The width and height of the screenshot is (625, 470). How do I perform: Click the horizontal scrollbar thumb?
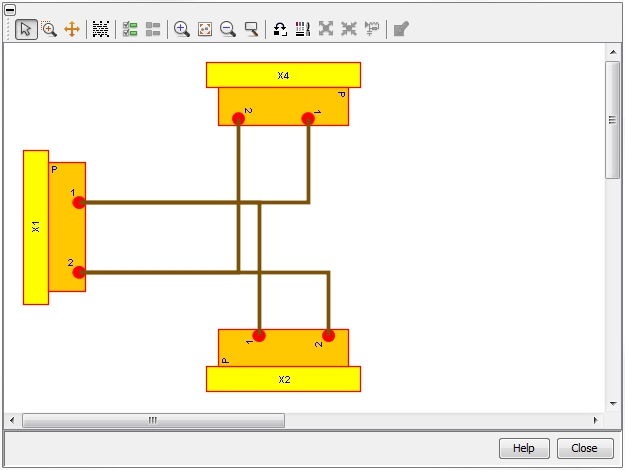(153, 420)
